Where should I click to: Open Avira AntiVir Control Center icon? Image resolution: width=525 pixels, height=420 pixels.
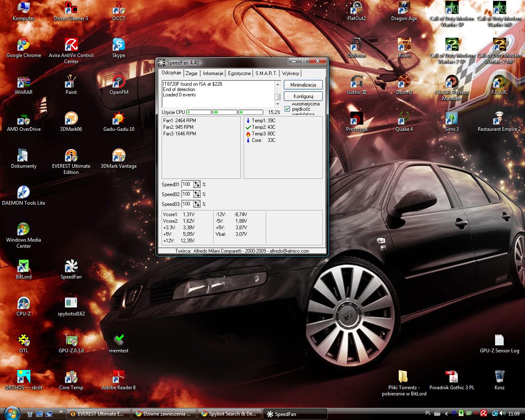(71, 51)
